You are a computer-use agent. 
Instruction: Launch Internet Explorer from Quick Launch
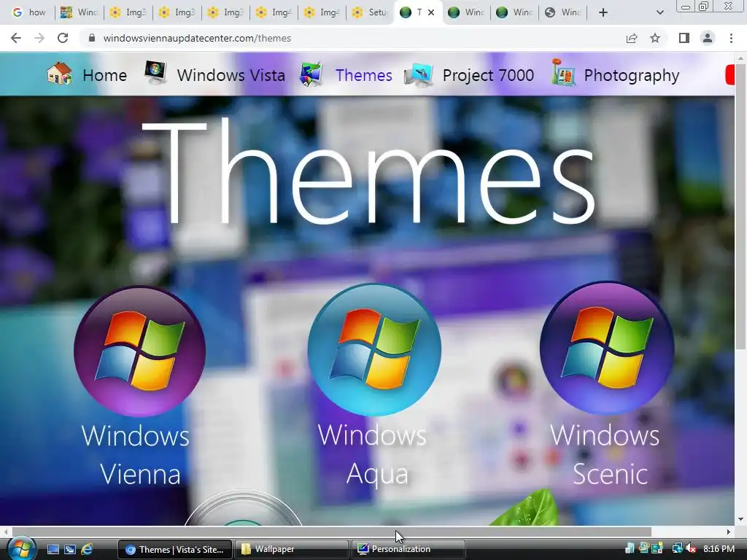pyautogui.click(x=87, y=550)
